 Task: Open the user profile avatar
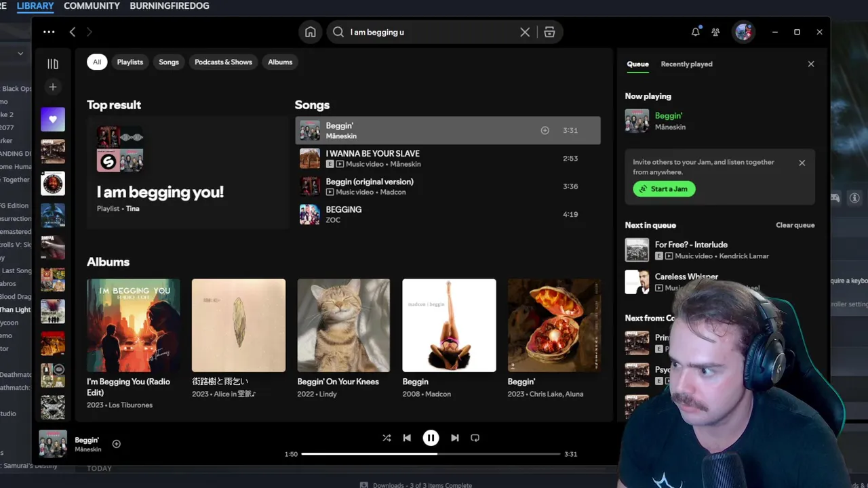744,32
